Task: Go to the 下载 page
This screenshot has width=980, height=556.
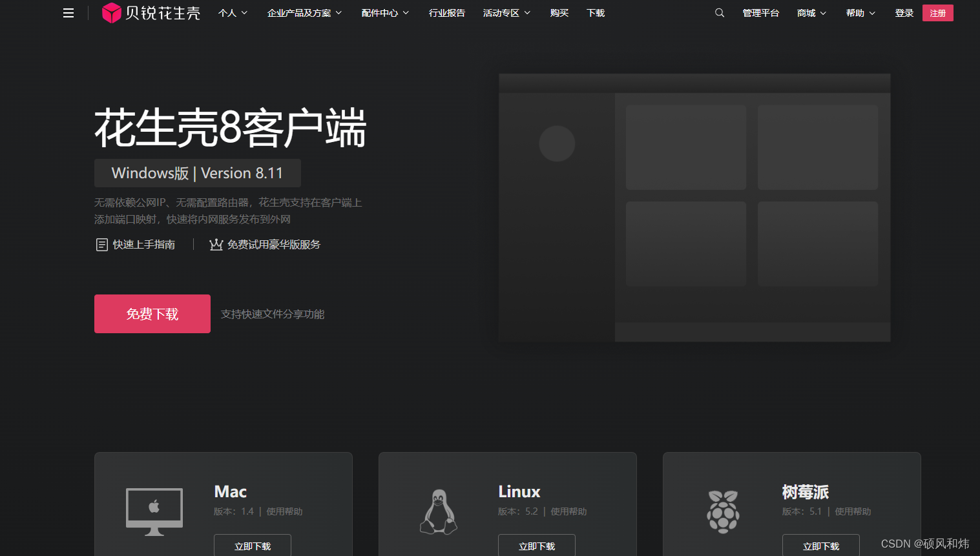Action: coord(594,12)
